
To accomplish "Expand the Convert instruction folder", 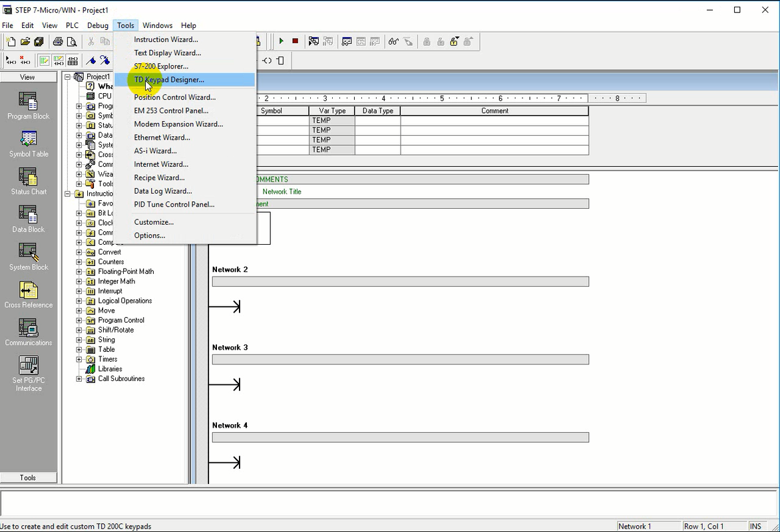I will click(79, 252).
